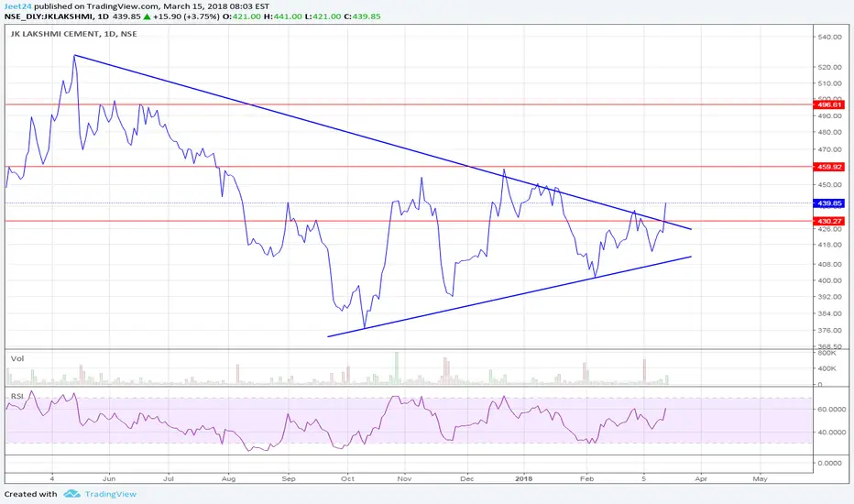The image size is (854, 504).
Task: Click the JK LAKSHMI CEMENT, 1D, NSE title
Action: click(x=74, y=34)
